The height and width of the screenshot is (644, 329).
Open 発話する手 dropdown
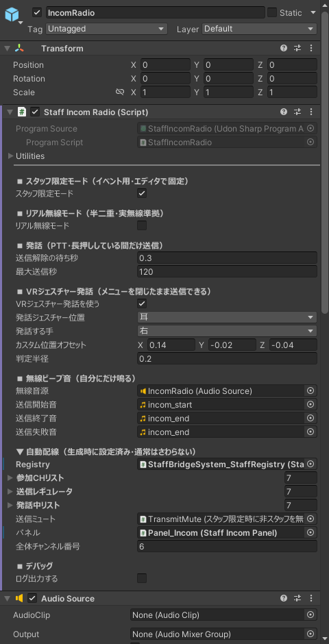[227, 331]
